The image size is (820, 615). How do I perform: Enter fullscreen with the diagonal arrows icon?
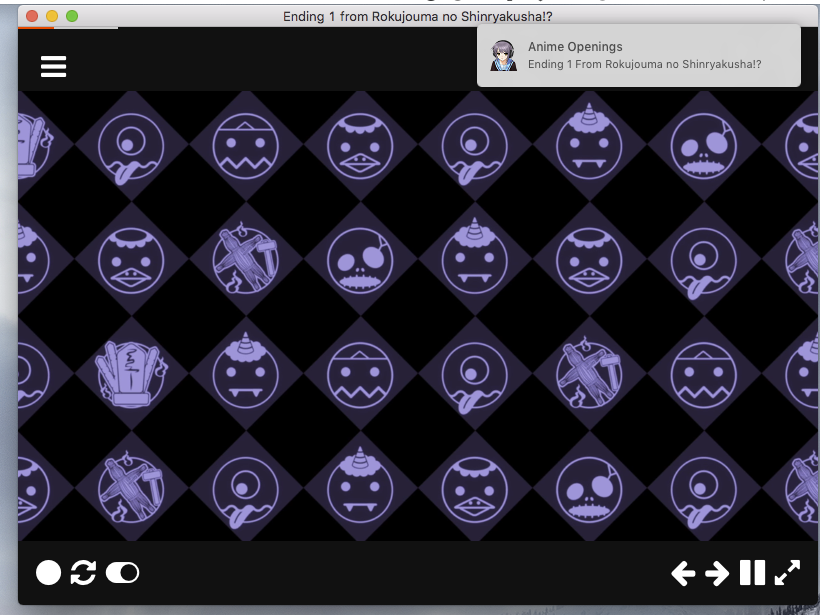tap(787, 573)
